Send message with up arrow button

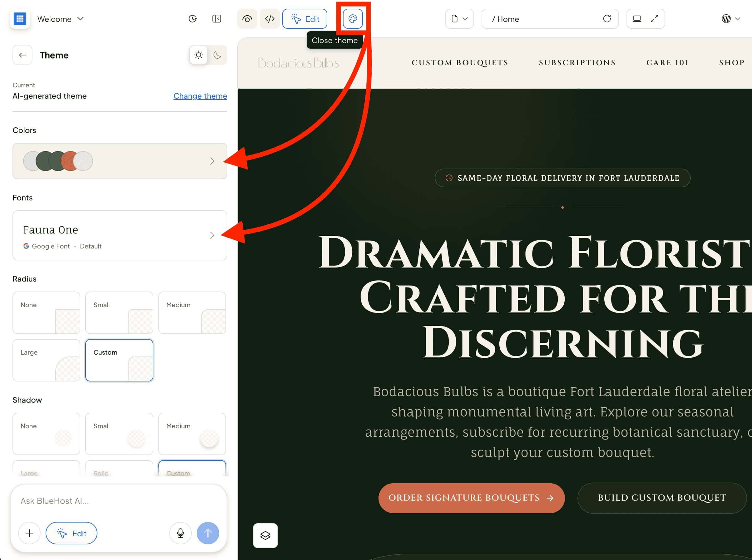coord(208,533)
